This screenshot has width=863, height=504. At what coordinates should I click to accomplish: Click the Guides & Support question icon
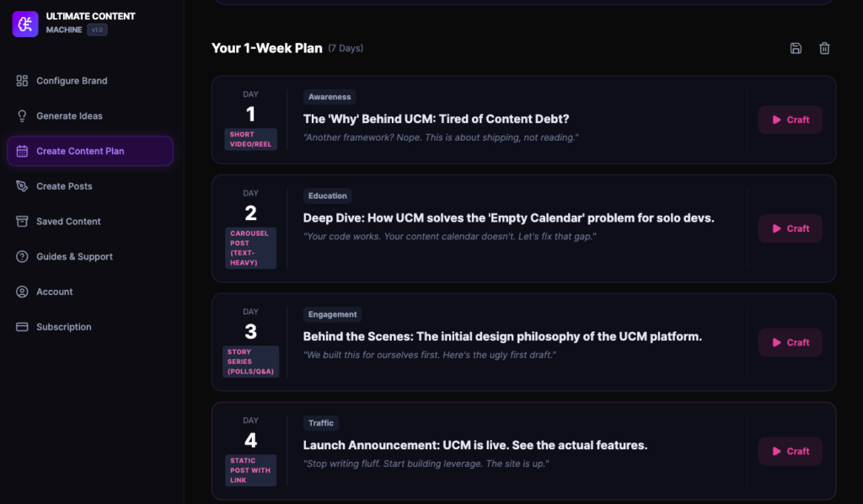[22, 256]
